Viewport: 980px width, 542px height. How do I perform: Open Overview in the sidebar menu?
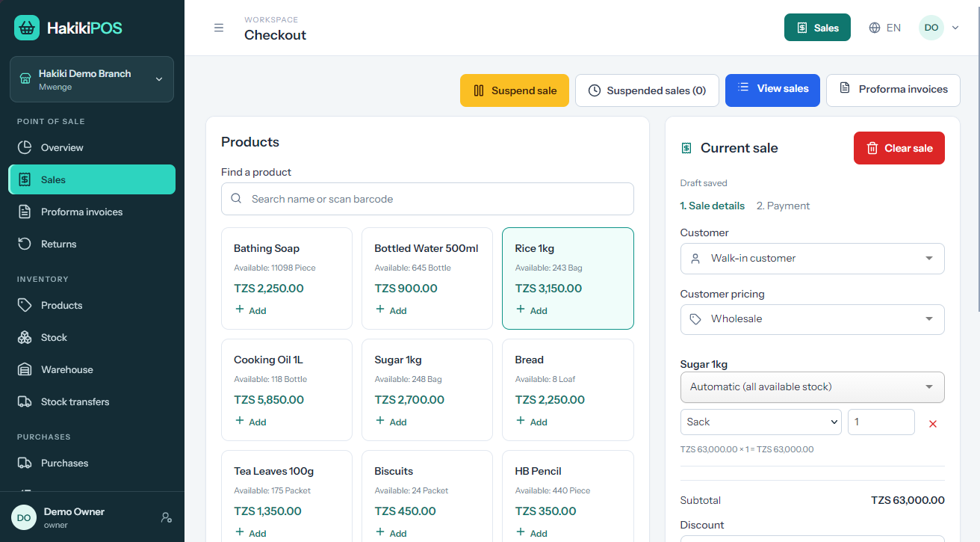92,147
